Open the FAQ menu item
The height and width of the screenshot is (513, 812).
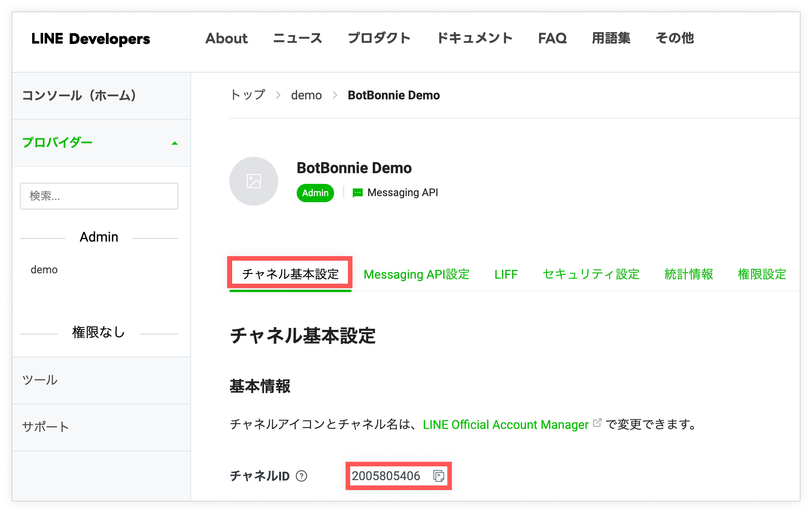[x=552, y=38]
